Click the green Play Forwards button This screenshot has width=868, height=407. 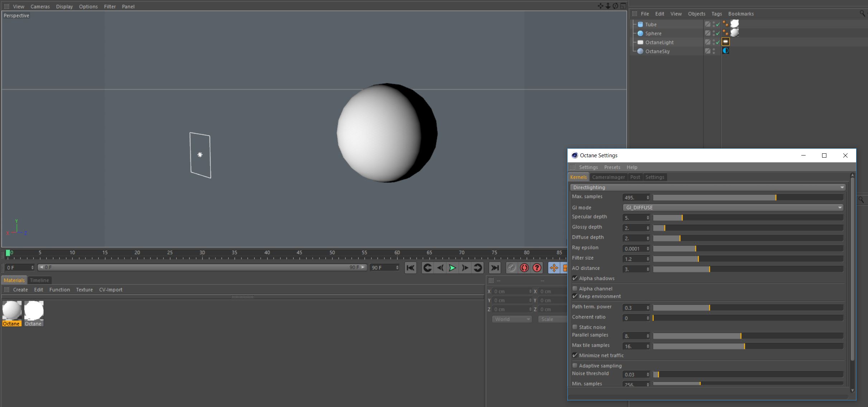[452, 268]
